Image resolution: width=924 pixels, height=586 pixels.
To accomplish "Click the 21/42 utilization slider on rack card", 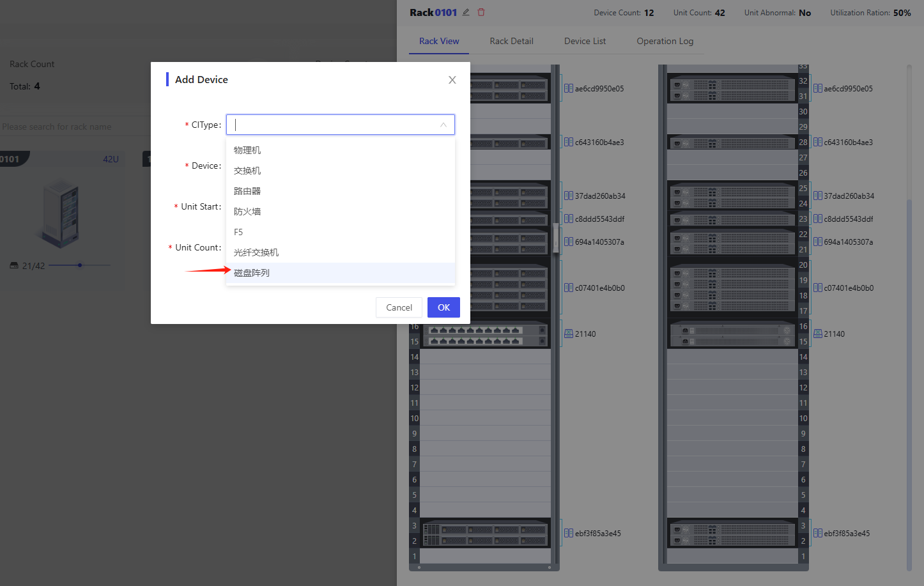I will pos(79,265).
